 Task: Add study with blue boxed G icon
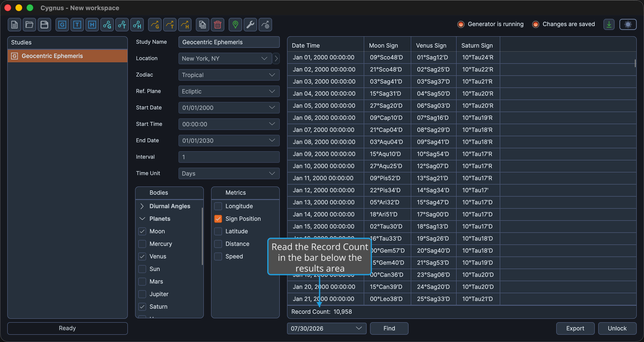pyautogui.click(x=62, y=25)
